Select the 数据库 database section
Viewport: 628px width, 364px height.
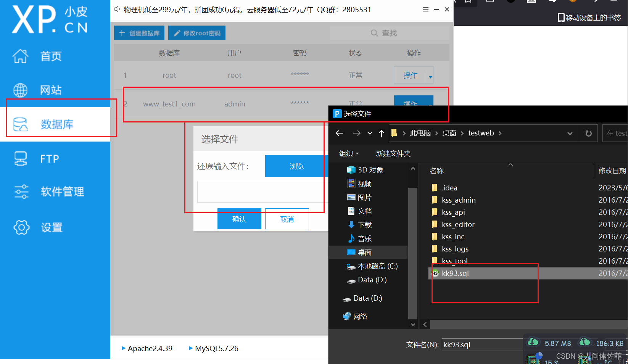[x=55, y=124]
